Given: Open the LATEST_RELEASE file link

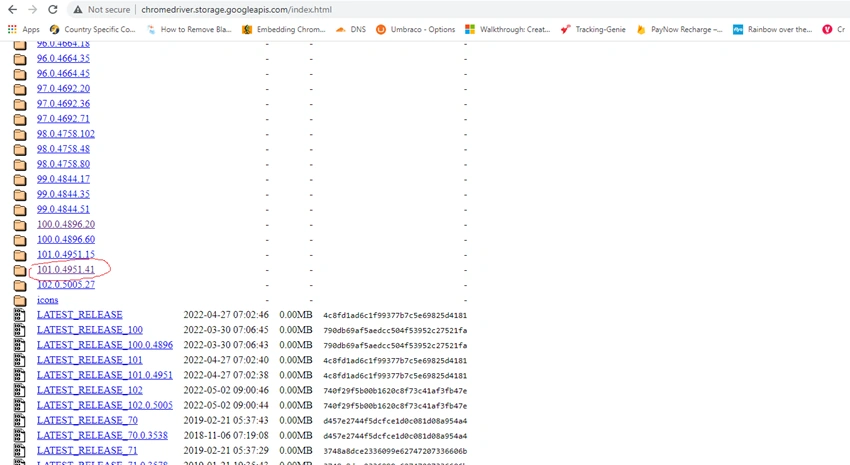Looking at the screenshot, I should [x=80, y=315].
